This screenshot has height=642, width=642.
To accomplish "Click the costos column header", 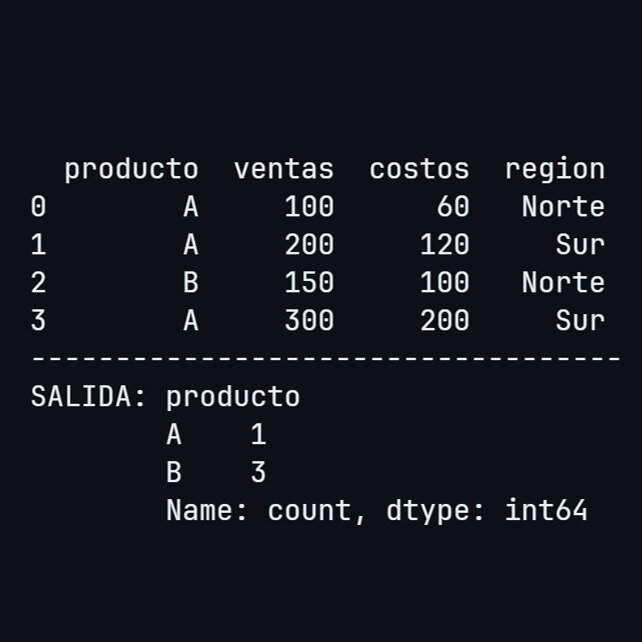I will click(x=419, y=170).
